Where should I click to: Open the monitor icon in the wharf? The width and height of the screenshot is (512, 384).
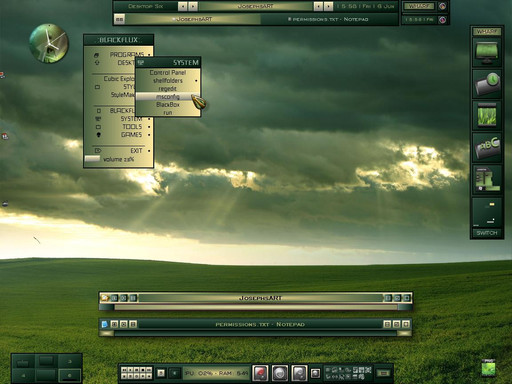click(x=487, y=53)
